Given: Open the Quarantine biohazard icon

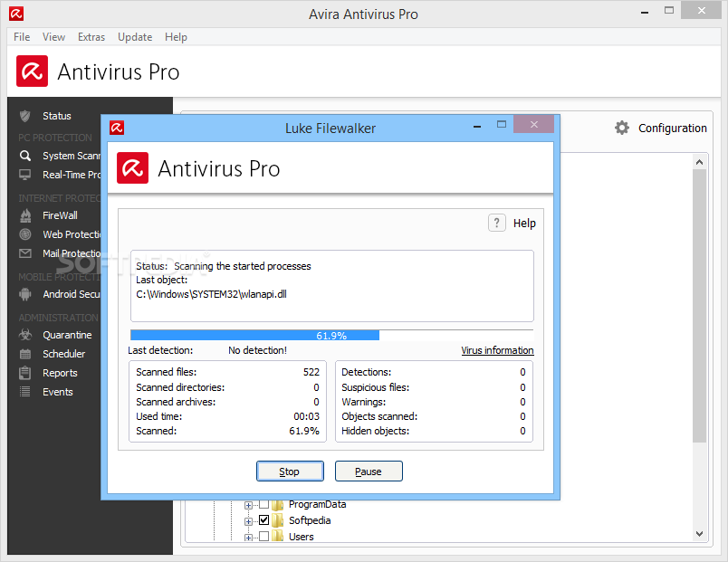Looking at the screenshot, I should coord(25,335).
